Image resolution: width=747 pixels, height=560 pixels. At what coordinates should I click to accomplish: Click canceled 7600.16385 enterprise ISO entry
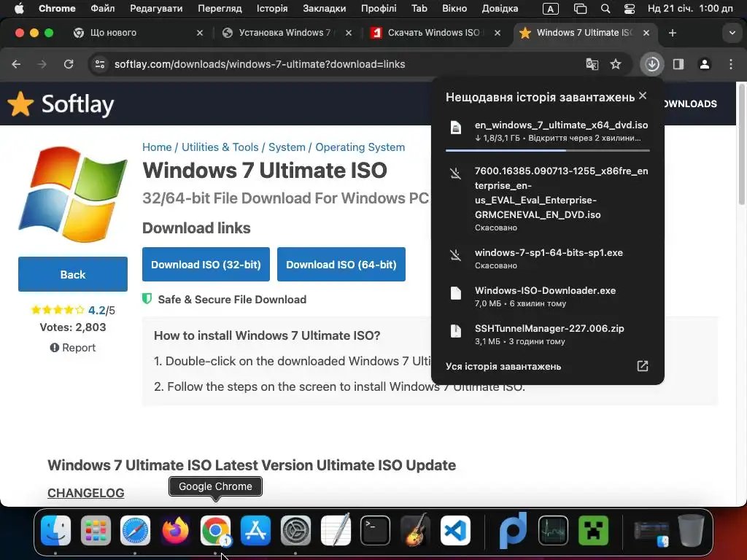(547, 198)
